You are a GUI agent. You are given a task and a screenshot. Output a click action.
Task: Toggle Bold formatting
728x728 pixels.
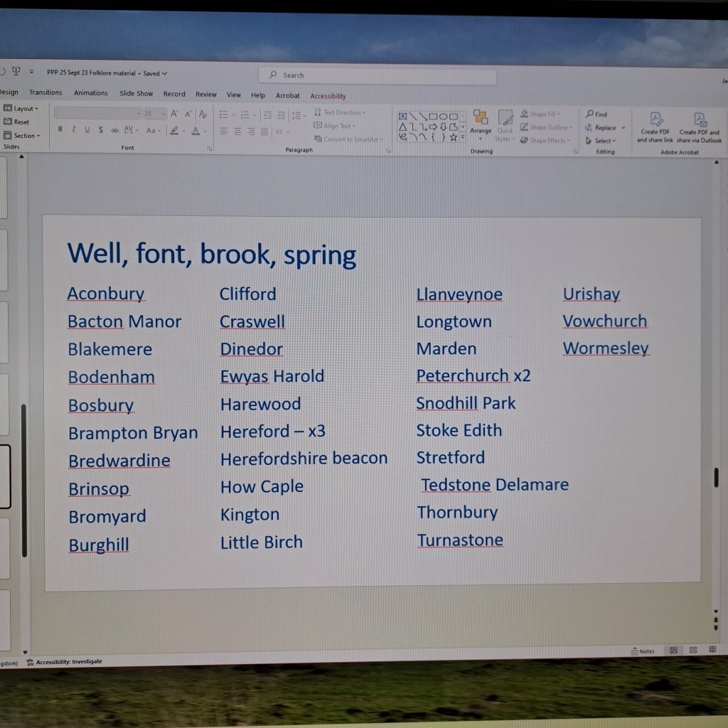60,129
